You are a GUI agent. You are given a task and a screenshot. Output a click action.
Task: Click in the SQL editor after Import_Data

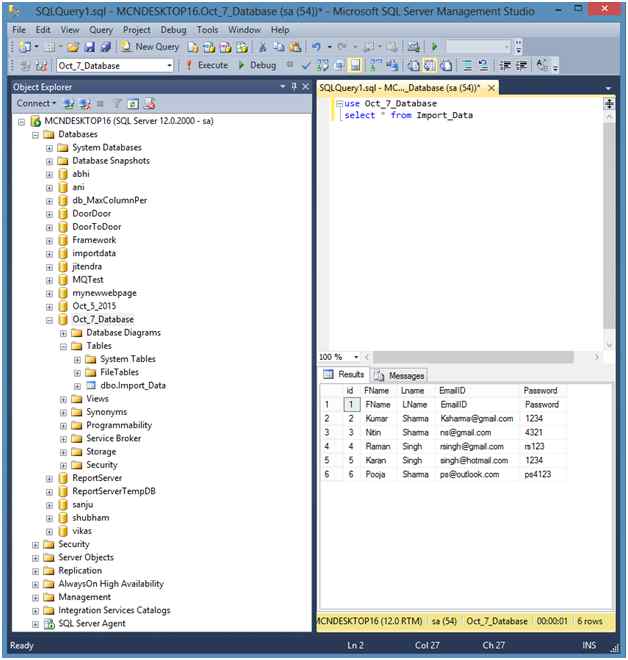(474, 115)
